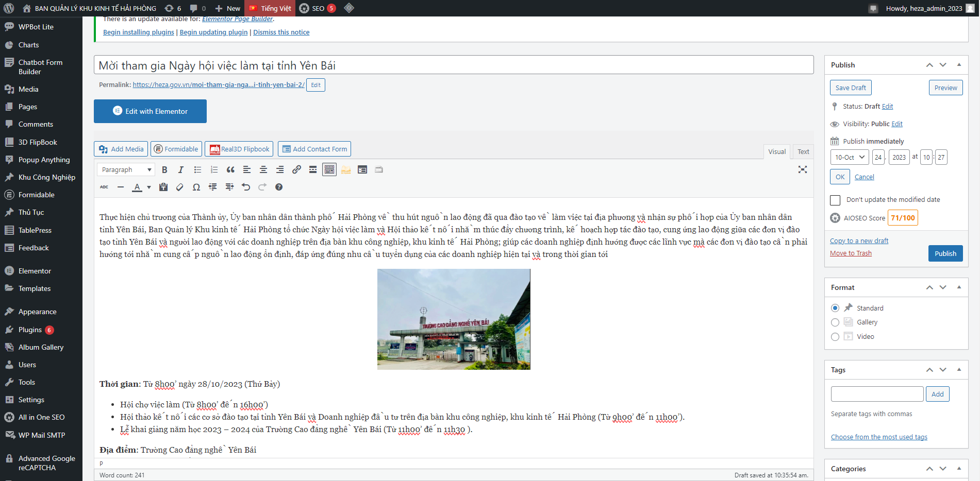Open the publish month dropdown
Screen dimensions: 980x481
(850, 158)
